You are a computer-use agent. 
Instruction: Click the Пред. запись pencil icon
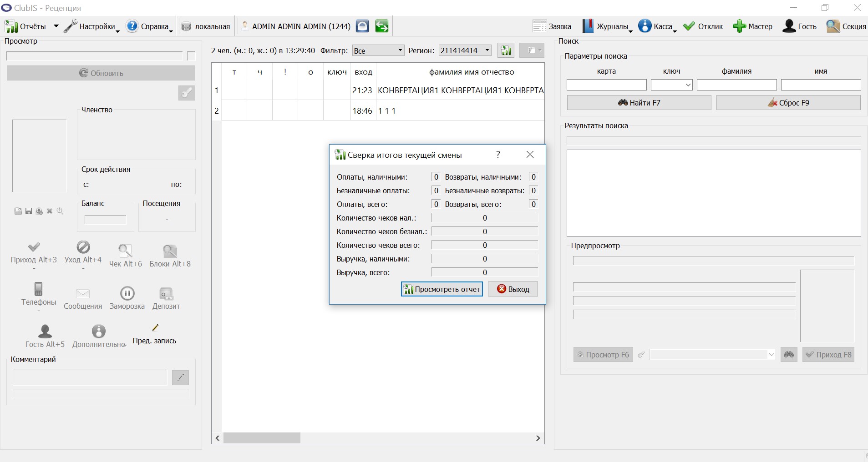click(155, 327)
